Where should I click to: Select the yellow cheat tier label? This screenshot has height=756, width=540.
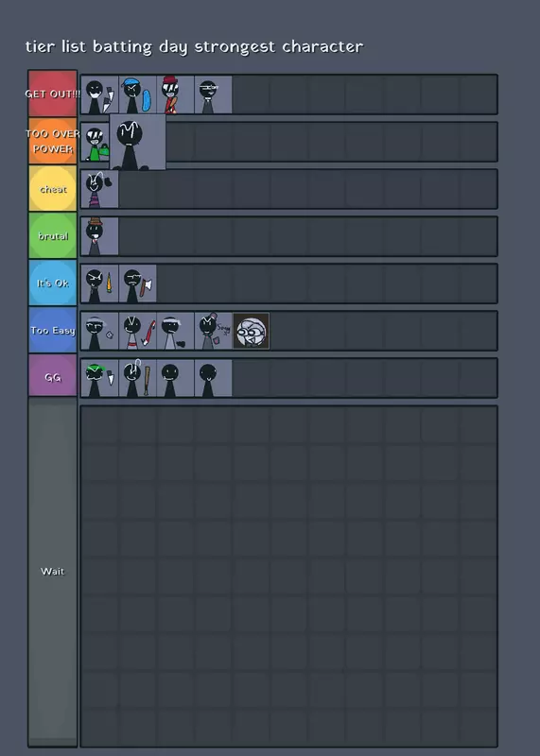[53, 188]
